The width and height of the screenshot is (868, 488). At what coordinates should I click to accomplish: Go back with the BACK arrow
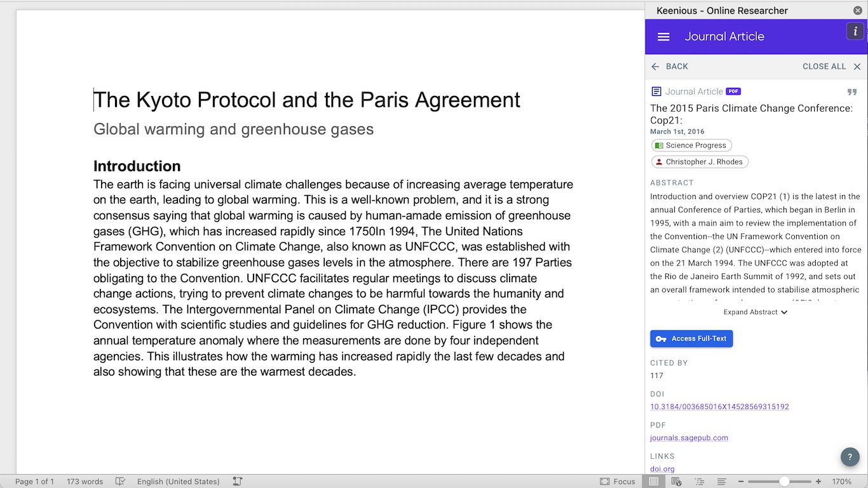point(670,66)
